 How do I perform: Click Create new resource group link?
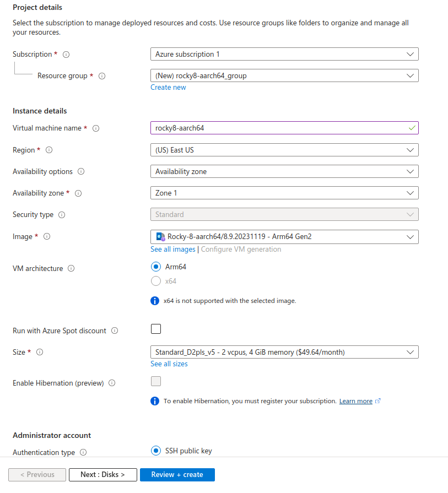[x=168, y=88]
